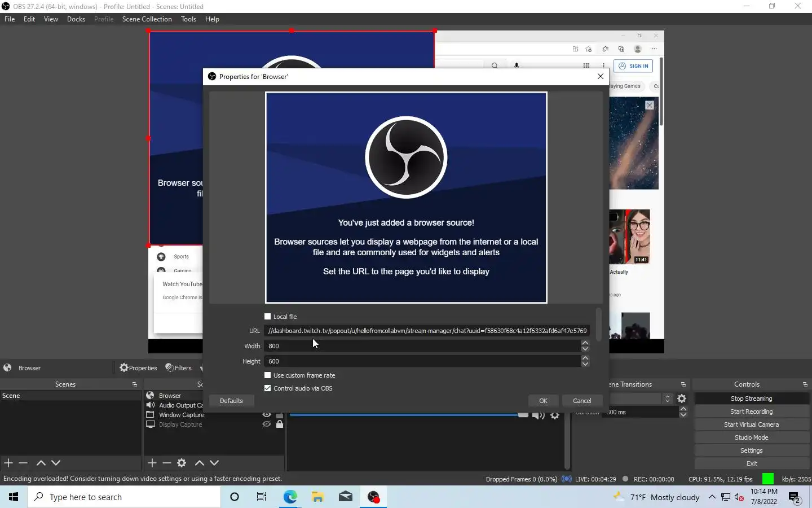Select 'Scene' in the Scenes list
812x508 pixels.
70,396
